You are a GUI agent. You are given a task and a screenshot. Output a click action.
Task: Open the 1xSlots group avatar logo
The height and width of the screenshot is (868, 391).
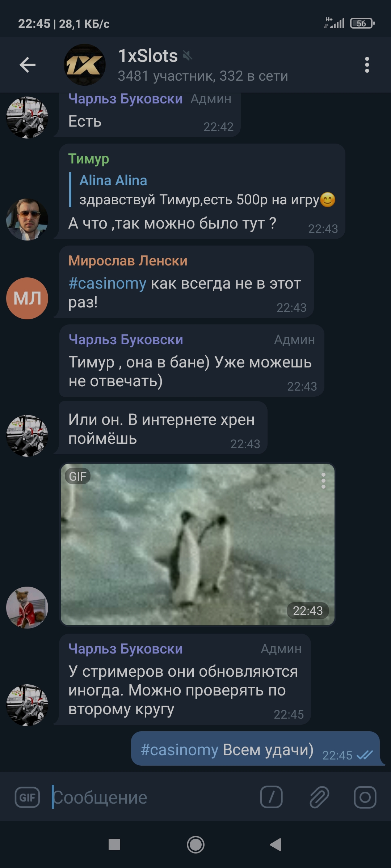tap(85, 65)
